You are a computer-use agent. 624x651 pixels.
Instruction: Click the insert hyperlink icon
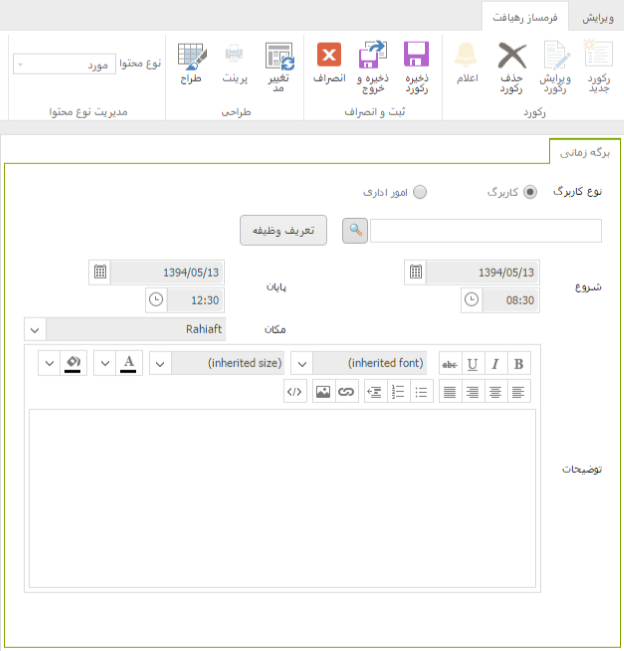click(346, 391)
